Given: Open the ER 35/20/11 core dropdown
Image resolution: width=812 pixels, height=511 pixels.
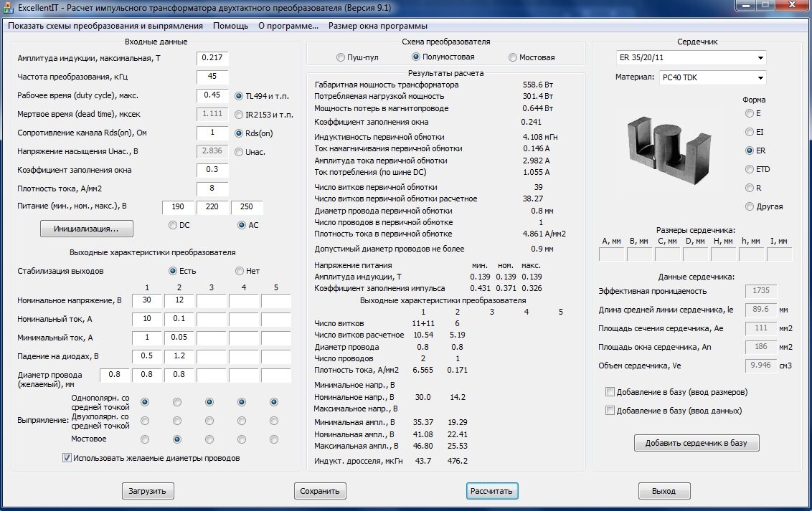Looking at the screenshot, I should point(691,57).
